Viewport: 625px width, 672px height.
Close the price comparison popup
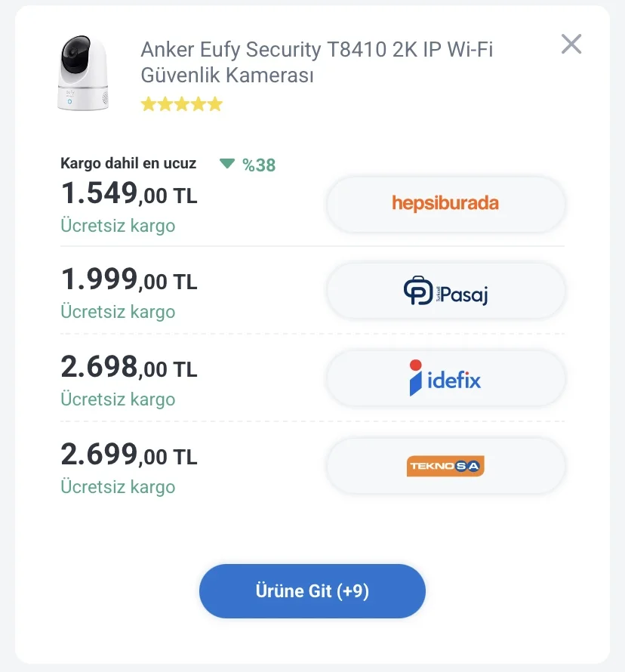tap(571, 45)
